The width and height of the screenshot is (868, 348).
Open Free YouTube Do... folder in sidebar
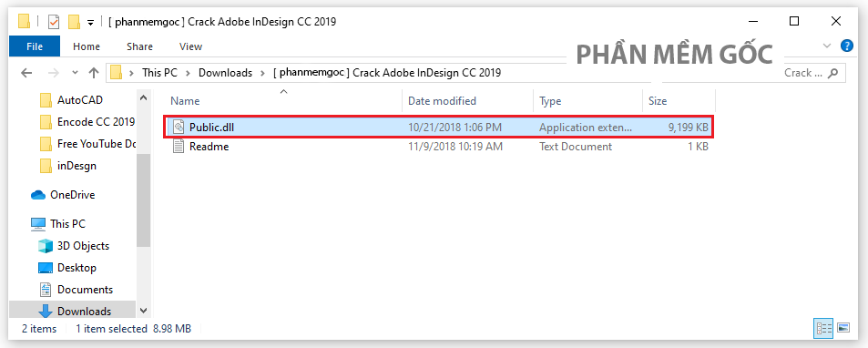pyautogui.click(x=97, y=144)
